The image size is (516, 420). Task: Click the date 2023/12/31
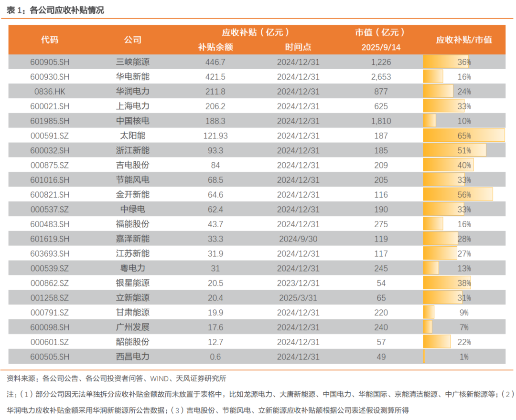[298, 283]
